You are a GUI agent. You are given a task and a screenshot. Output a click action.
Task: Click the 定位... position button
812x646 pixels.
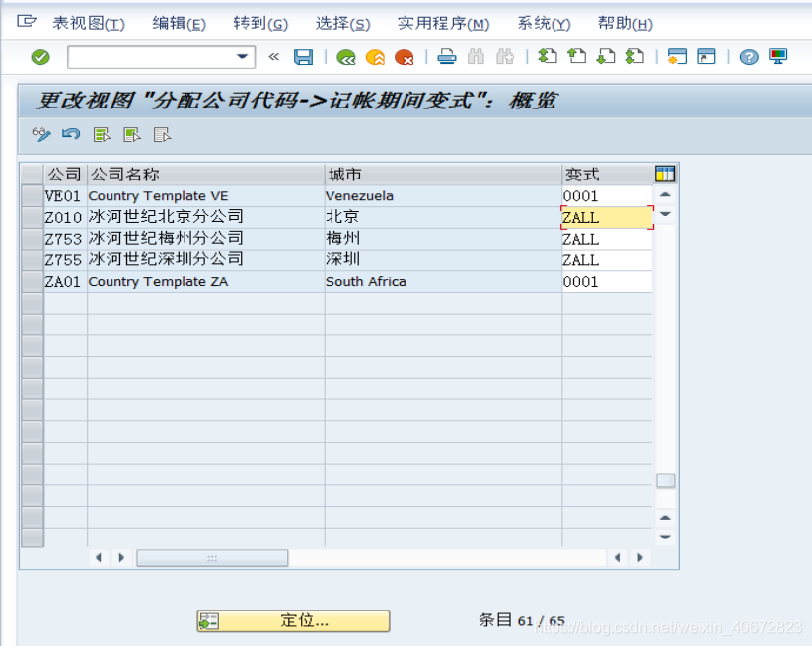pos(293,620)
